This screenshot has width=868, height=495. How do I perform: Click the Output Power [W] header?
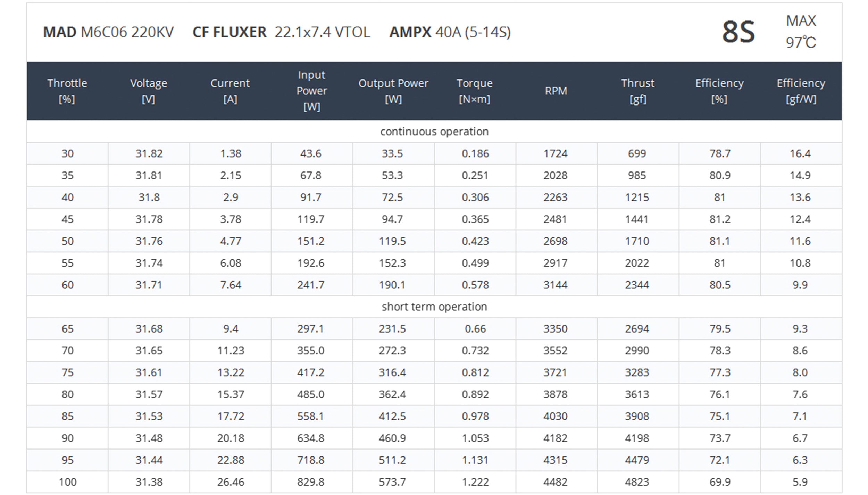393,91
